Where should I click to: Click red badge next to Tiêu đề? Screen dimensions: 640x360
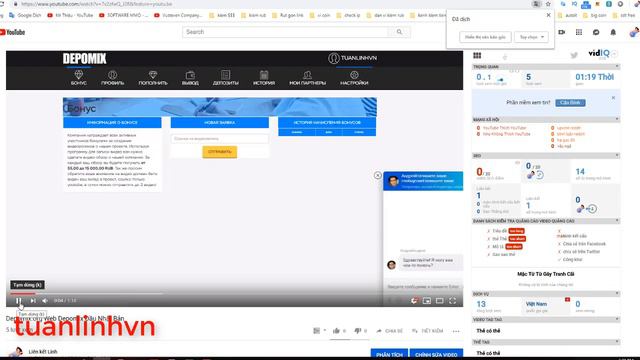(516, 231)
